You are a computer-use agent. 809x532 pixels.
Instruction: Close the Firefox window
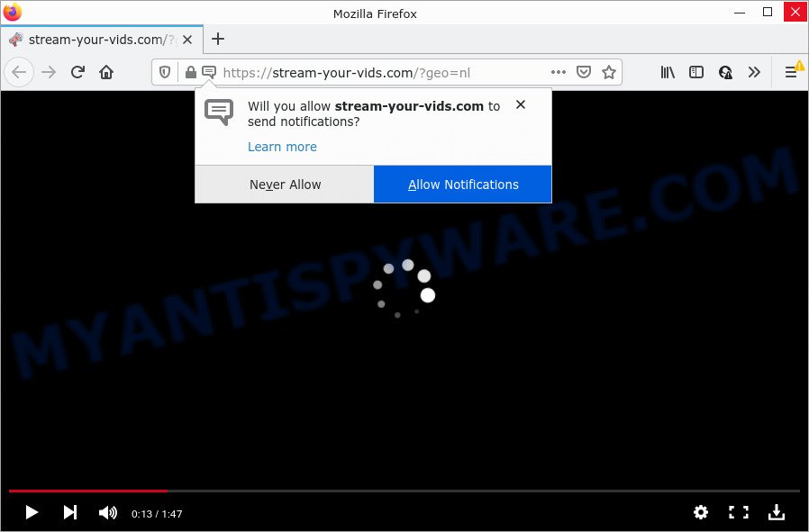coord(795,12)
